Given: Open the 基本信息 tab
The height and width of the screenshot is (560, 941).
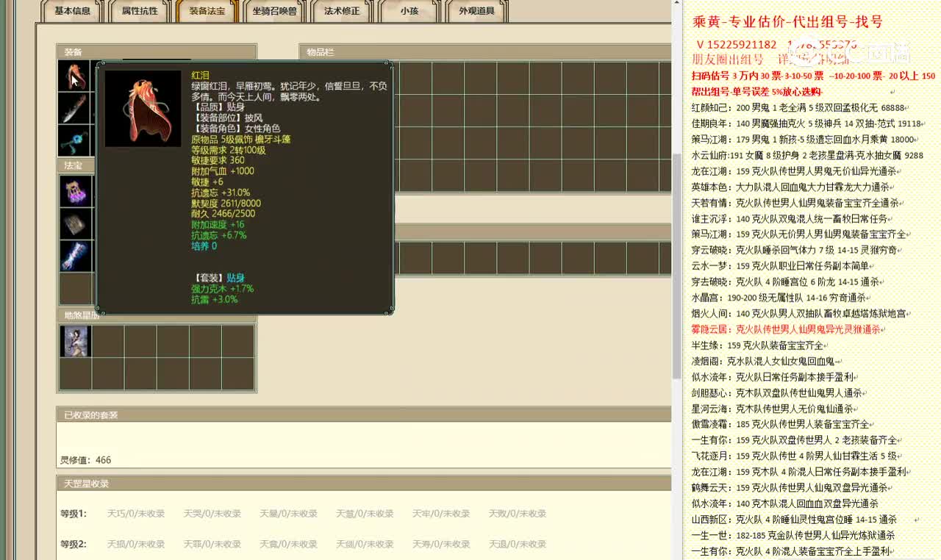Looking at the screenshot, I should click(x=73, y=11).
